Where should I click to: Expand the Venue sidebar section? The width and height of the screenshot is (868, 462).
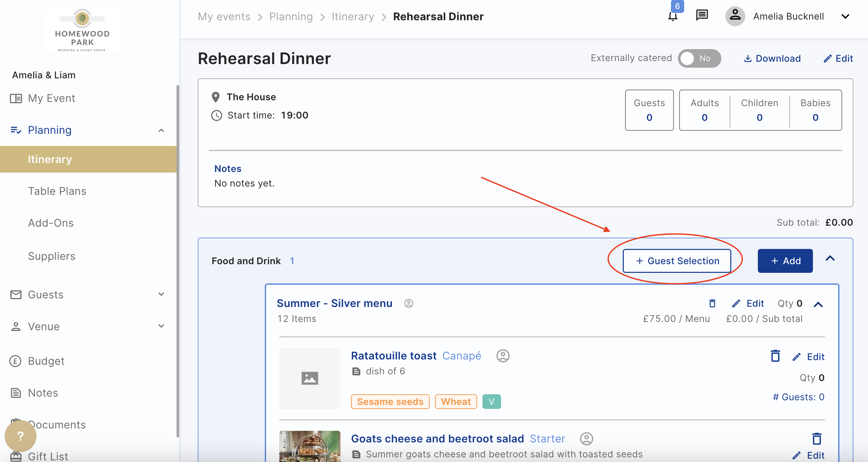tap(161, 326)
